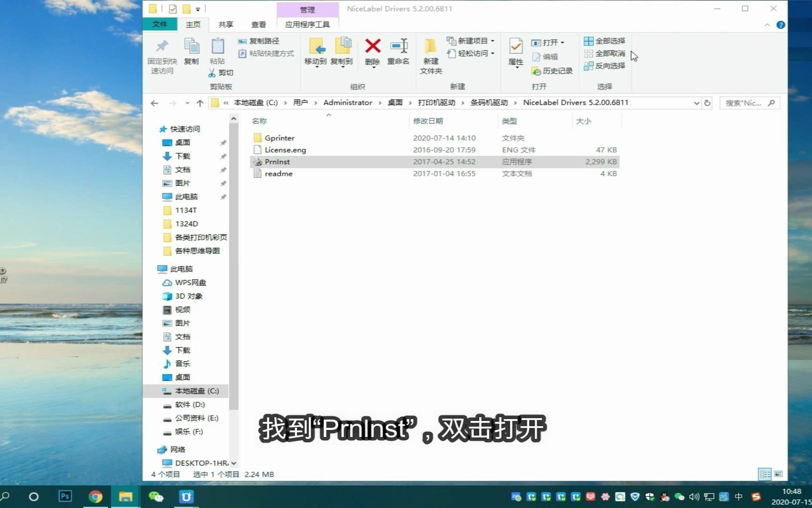This screenshot has width=812, height=508.
Task: Click the Cut (剪切) scissors icon
Action: [212, 73]
